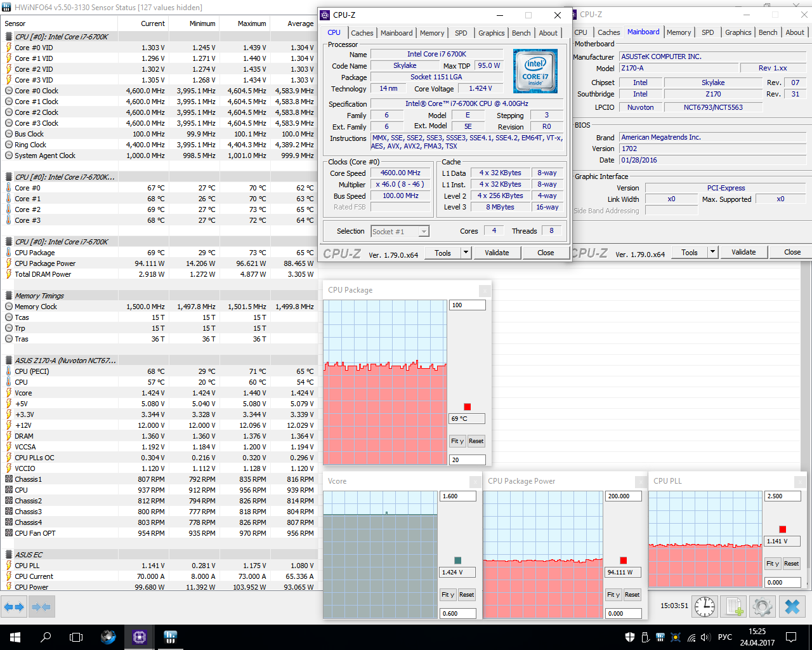Open Tools dropdown arrow in front CPU-Z

coord(466,253)
